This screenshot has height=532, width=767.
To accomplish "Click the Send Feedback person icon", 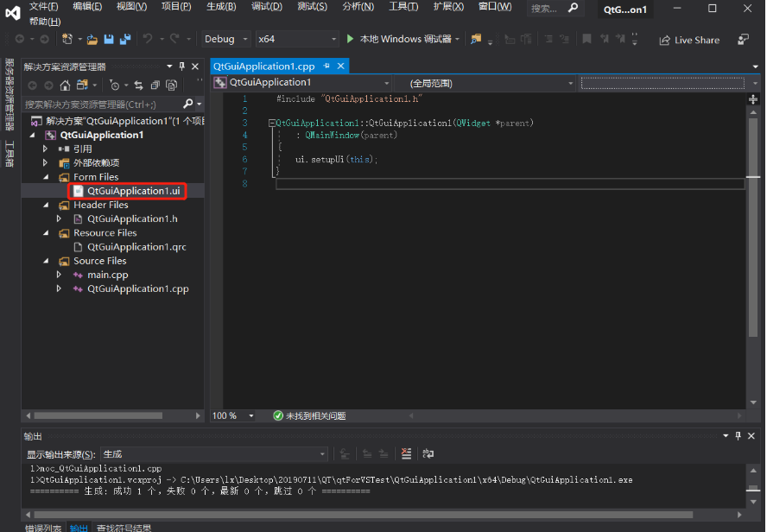I will click(743, 40).
